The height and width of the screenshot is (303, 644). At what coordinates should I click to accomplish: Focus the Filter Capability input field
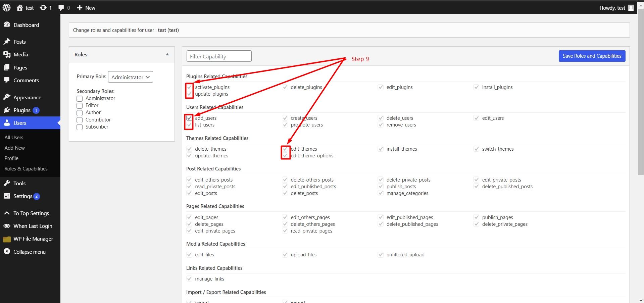tap(219, 56)
